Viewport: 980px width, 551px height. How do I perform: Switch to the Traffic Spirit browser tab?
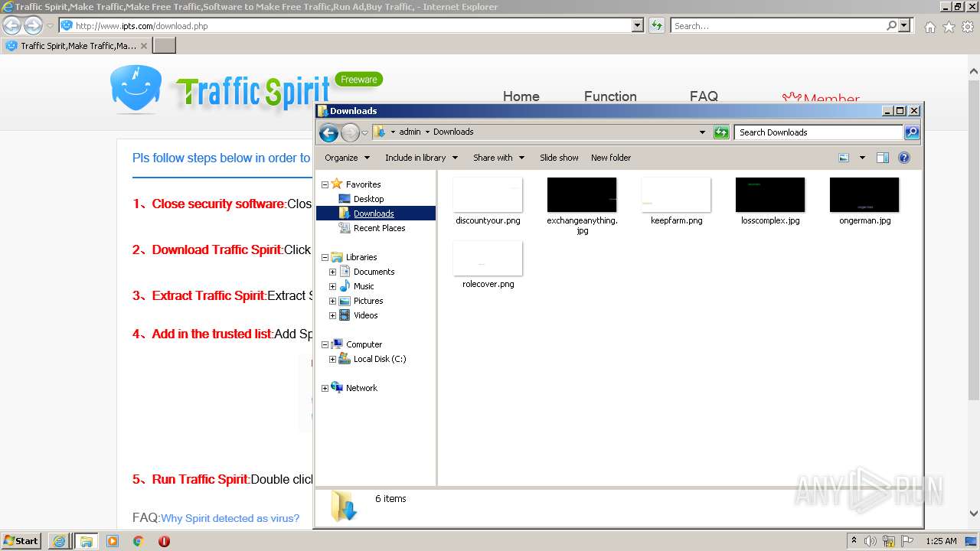pyautogui.click(x=77, y=45)
